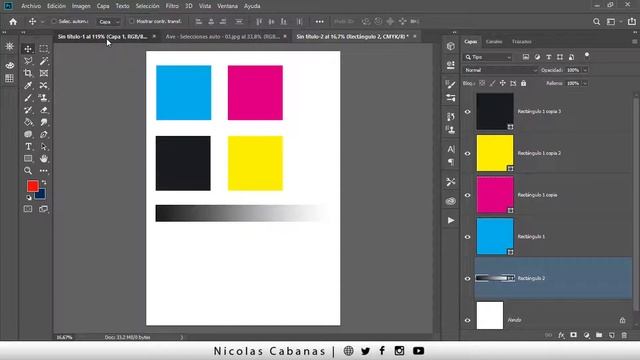This screenshot has height=360, width=640.
Task: Hide the Rectángulo 1 copia layer
Action: (x=468, y=195)
